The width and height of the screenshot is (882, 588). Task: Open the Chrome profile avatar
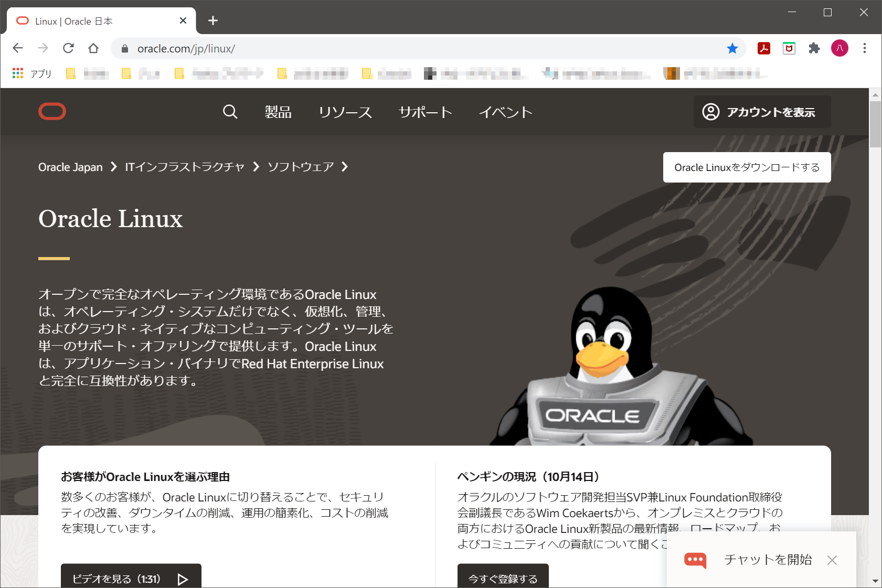point(840,48)
